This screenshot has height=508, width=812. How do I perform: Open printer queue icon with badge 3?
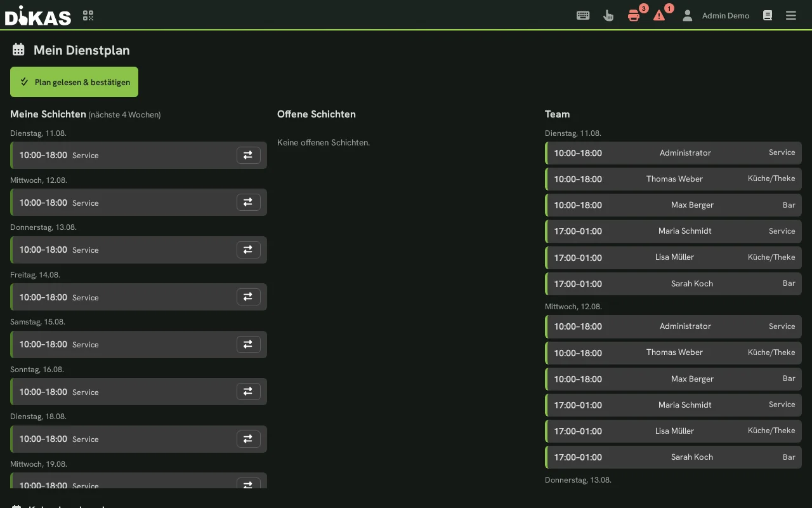click(634, 16)
